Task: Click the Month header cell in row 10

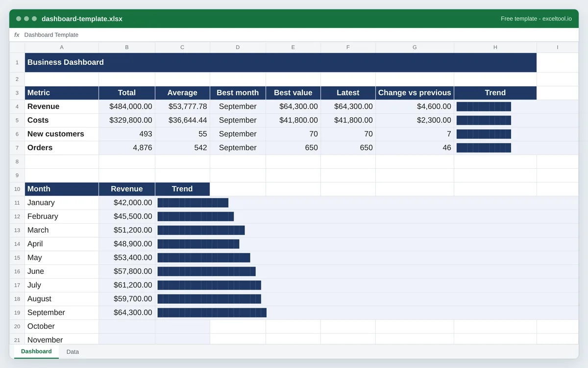Action: click(x=62, y=189)
